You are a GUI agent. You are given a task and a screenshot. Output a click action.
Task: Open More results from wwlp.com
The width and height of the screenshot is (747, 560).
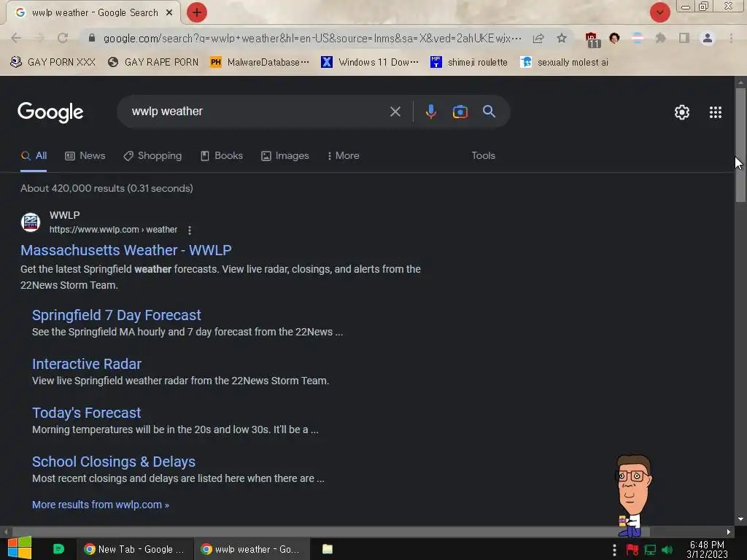tap(101, 505)
